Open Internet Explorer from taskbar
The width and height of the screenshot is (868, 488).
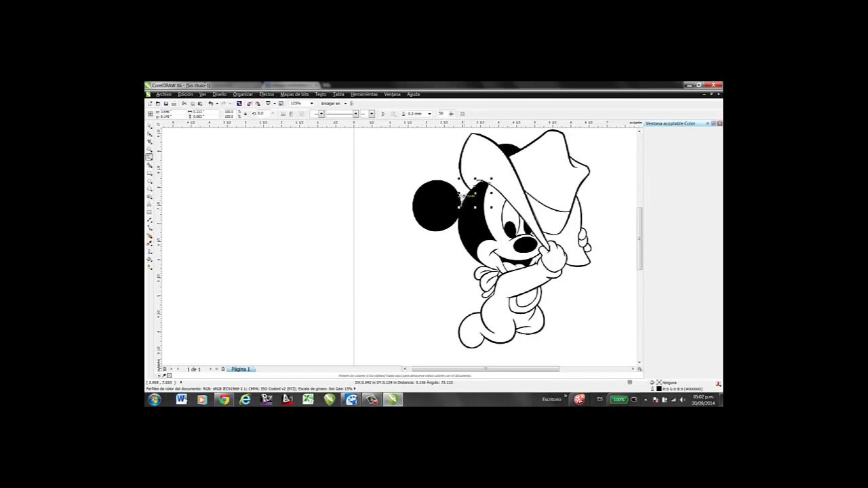click(245, 399)
